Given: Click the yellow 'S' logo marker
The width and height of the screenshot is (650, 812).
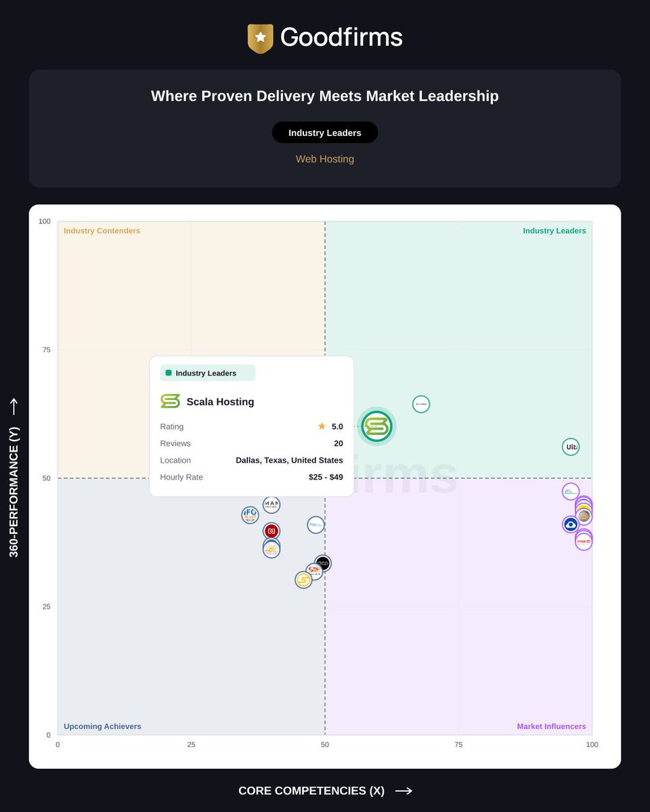Looking at the screenshot, I should pyautogui.click(x=303, y=580).
